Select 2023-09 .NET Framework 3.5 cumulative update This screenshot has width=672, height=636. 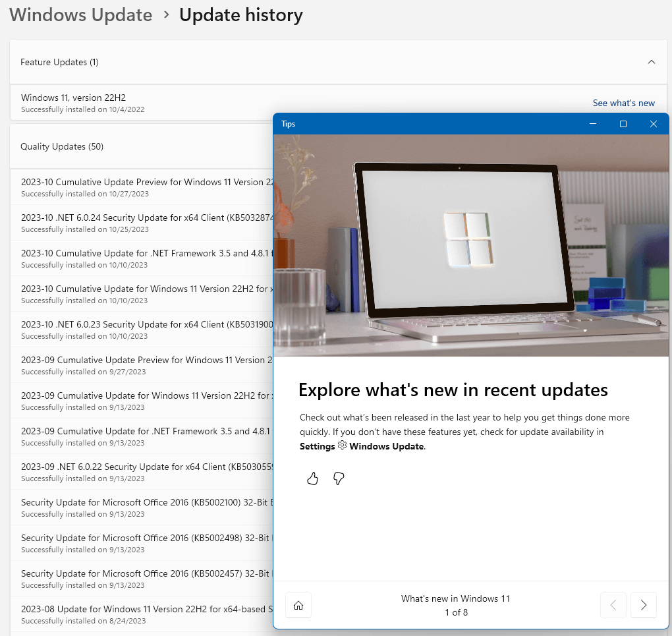click(142, 436)
